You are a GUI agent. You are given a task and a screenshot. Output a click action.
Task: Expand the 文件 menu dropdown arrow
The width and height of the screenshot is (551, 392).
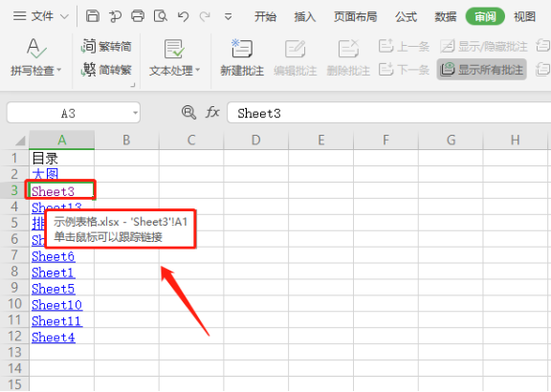click(x=64, y=16)
